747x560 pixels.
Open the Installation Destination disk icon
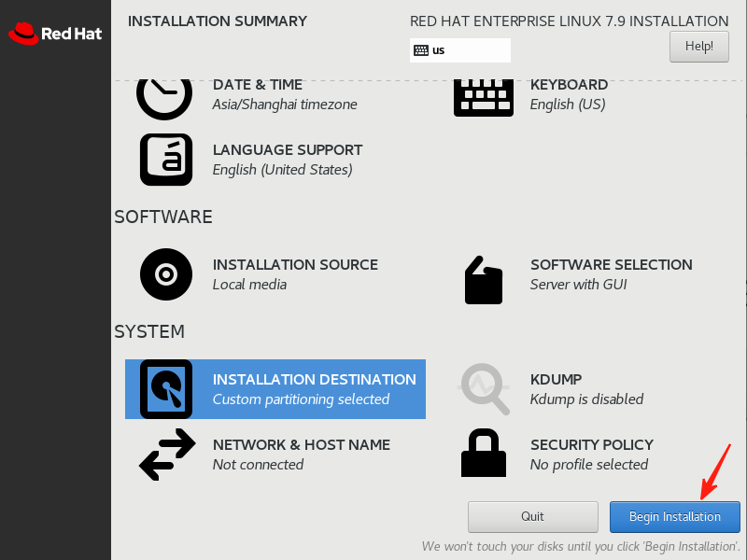point(166,389)
